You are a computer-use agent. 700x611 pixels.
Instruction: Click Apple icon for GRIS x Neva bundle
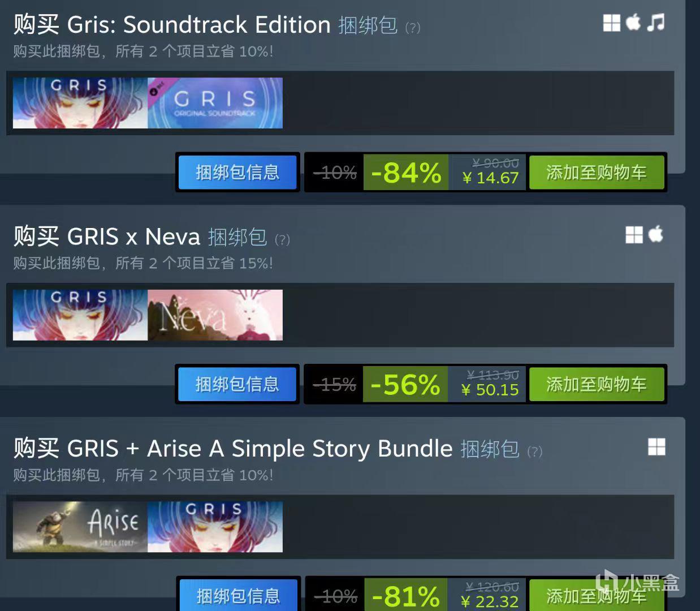(656, 234)
